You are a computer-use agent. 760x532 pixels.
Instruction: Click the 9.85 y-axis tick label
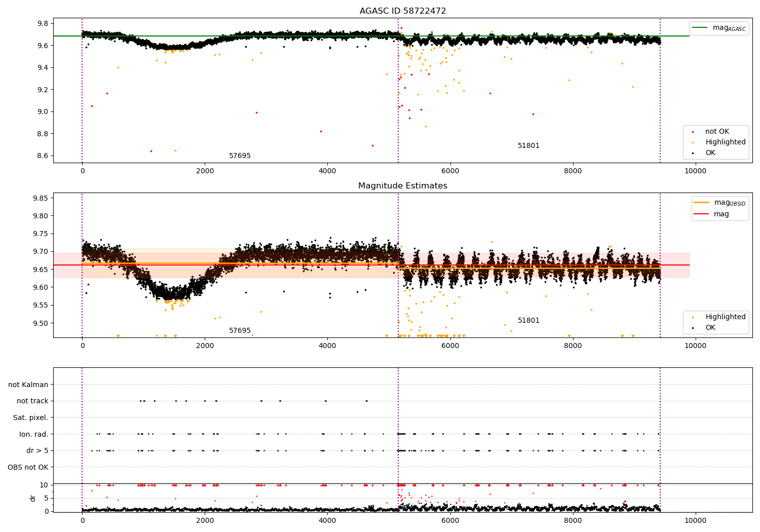tap(40, 198)
